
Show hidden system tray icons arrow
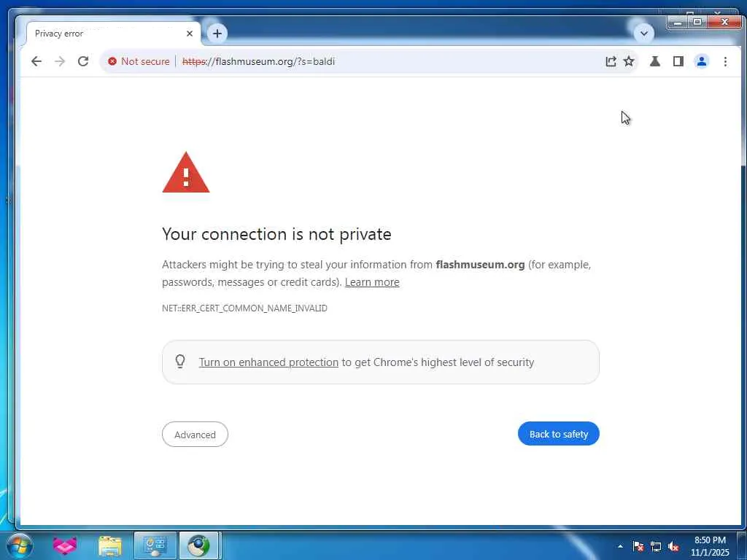[x=620, y=546]
